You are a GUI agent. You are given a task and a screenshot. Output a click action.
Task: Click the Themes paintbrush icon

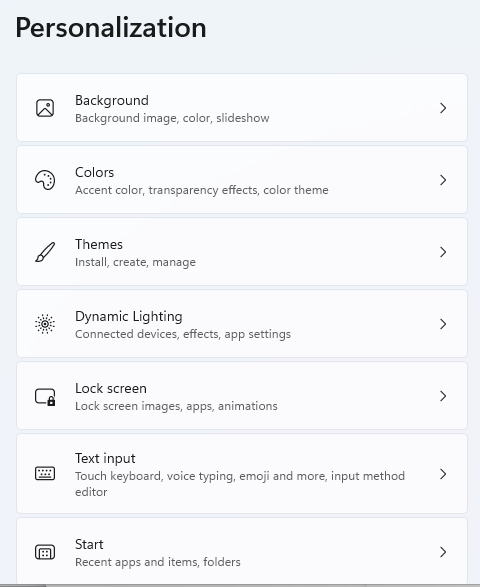pyautogui.click(x=45, y=252)
